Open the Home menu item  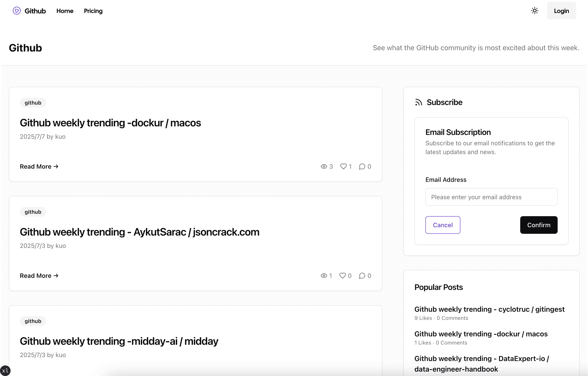(x=65, y=11)
